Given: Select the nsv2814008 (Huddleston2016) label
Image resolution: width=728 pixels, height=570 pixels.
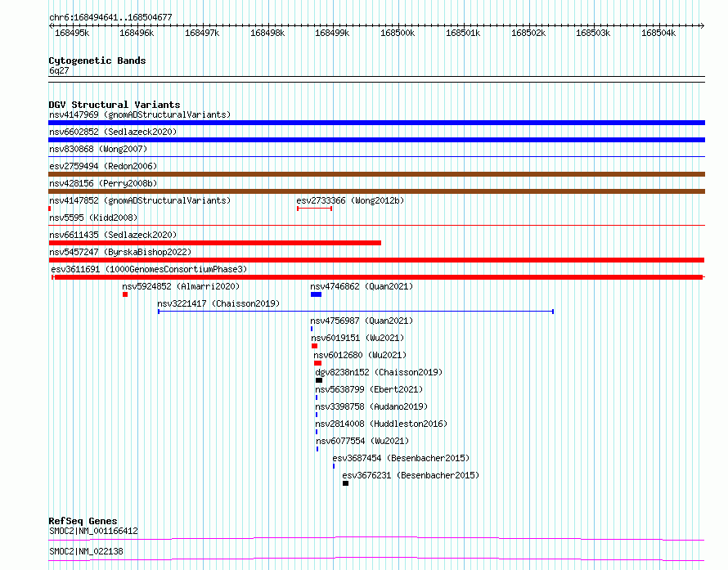Looking at the screenshot, I should (x=381, y=424).
